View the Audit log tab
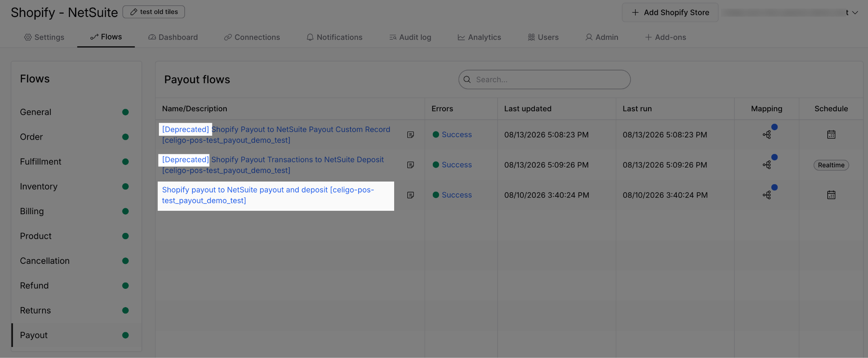This screenshot has height=358, width=868. click(x=410, y=37)
